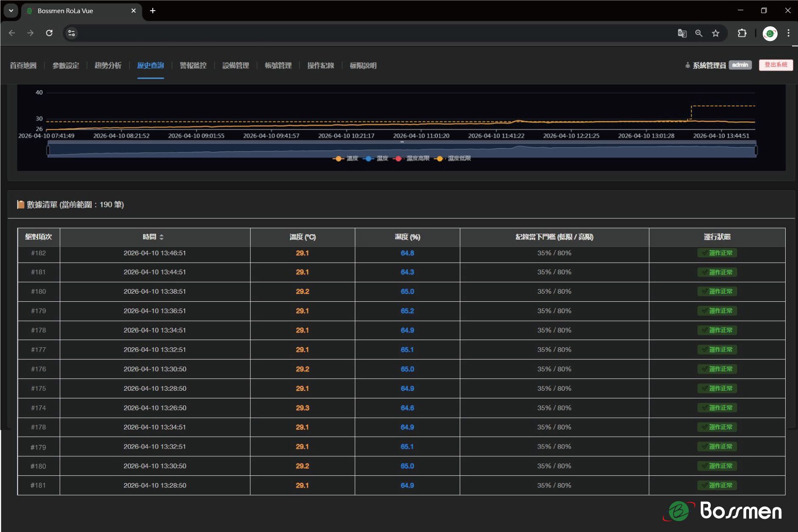Open a new browser tab

(x=153, y=11)
